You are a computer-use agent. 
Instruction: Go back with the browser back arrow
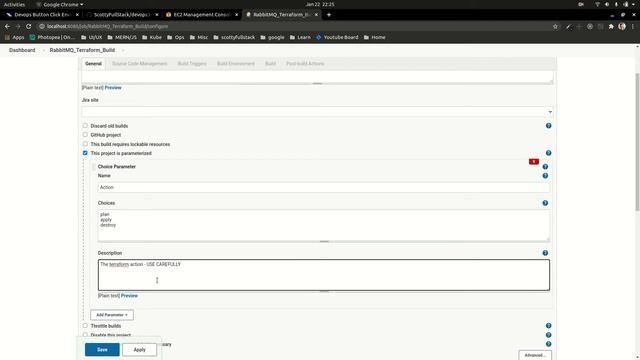point(7,26)
